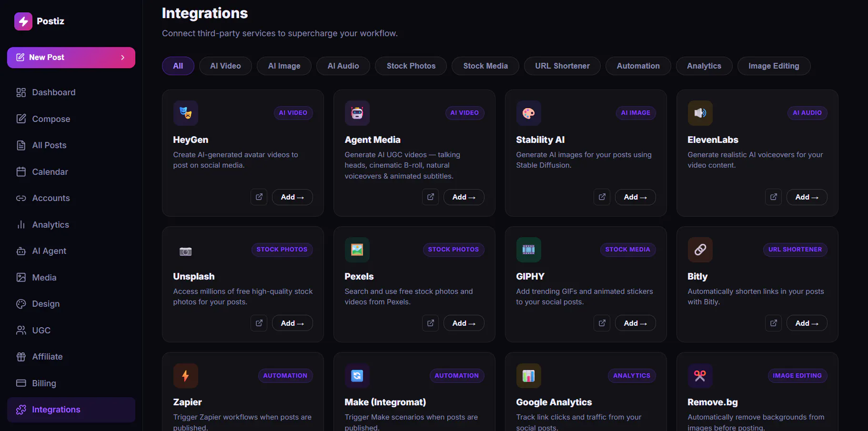Select Integrations in the sidebar
Image resolution: width=868 pixels, height=431 pixels.
tap(71, 410)
